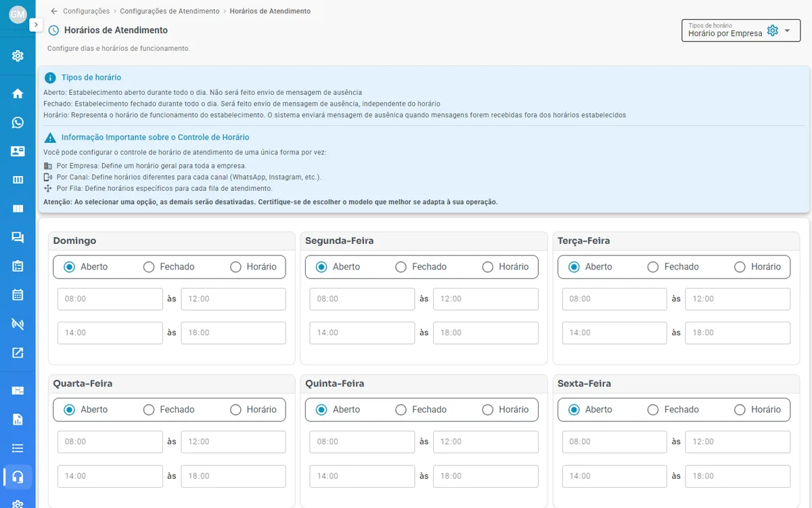
Task: Open the list sidebar icon
Action: tap(18, 448)
